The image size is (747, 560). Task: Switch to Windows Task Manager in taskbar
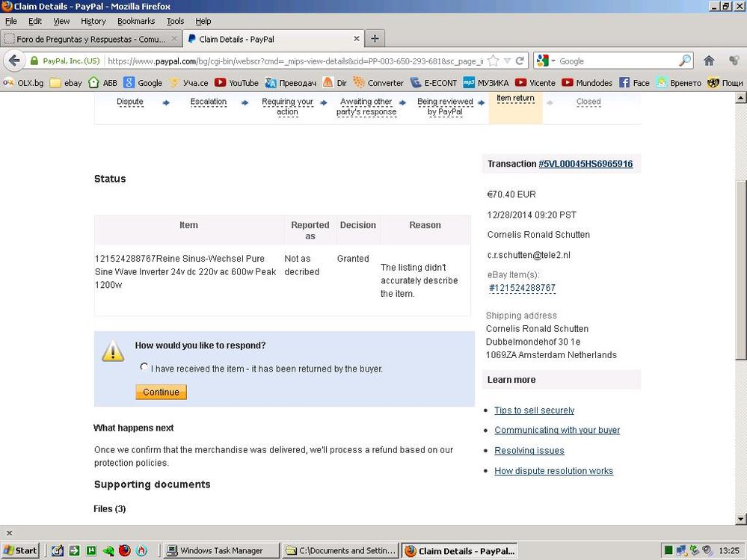(x=221, y=550)
